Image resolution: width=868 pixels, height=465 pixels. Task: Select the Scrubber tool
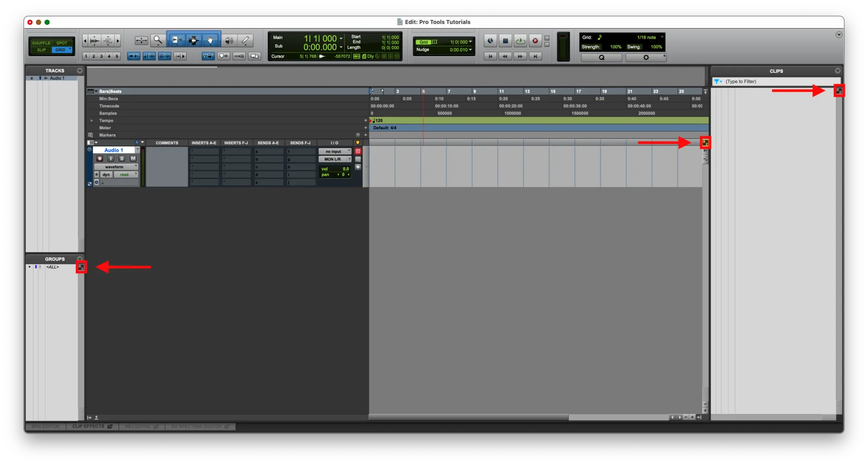(229, 40)
